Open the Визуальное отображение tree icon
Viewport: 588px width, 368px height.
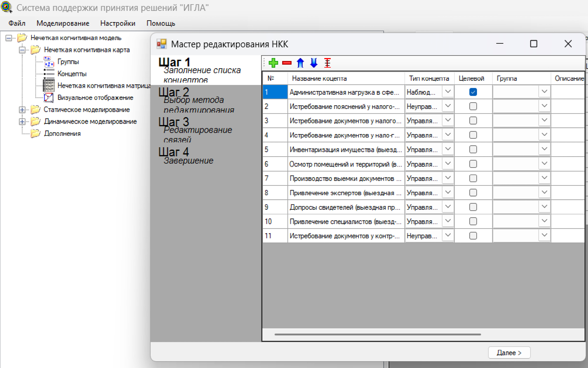tap(49, 98)
